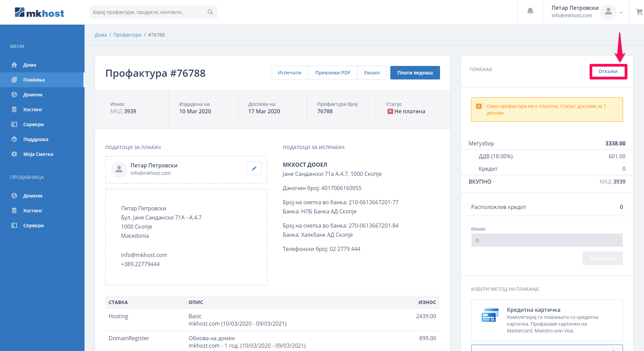
Task: Click the pencil edit icon for payer
Action: [254, 168]
